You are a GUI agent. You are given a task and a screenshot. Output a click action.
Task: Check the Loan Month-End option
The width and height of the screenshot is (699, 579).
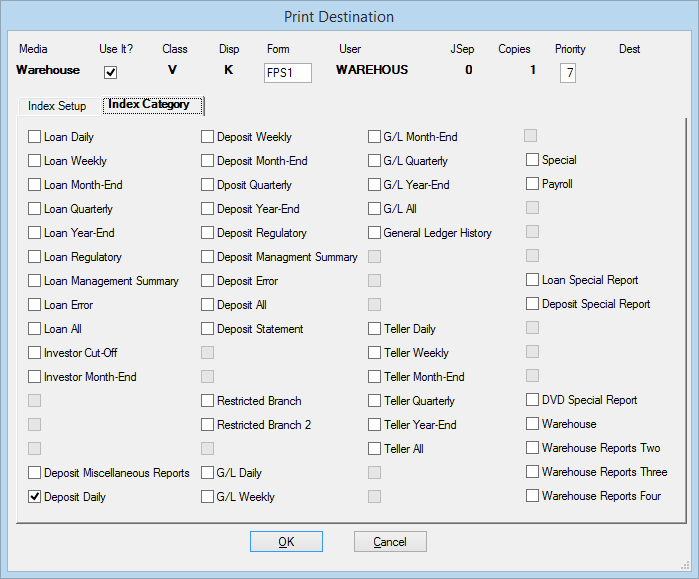pos(35,185)
